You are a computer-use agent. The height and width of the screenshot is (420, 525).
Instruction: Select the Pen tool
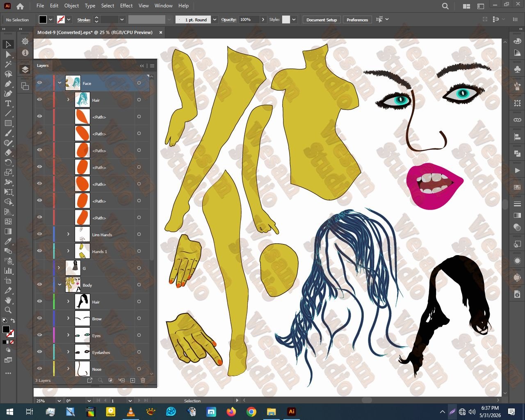[8, 84]
